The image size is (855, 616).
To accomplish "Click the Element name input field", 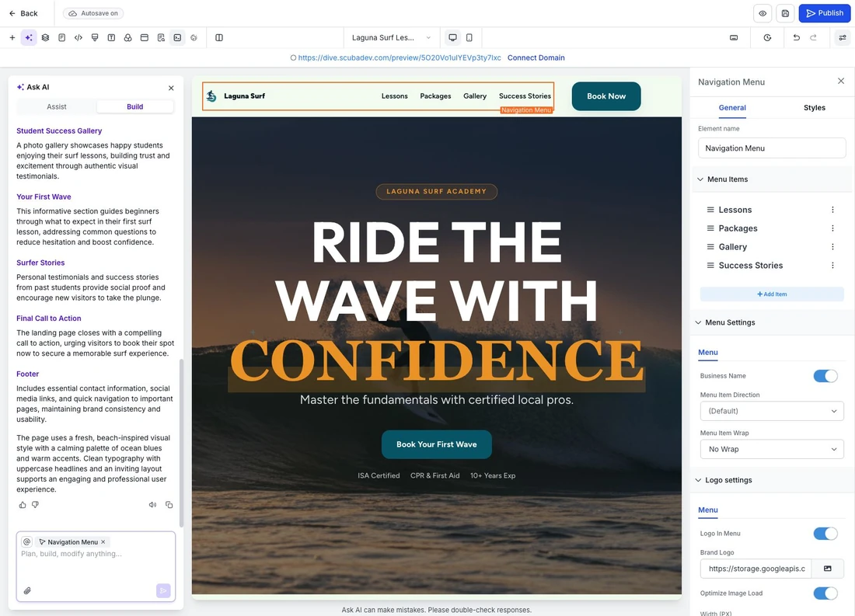I will (772, 148).
